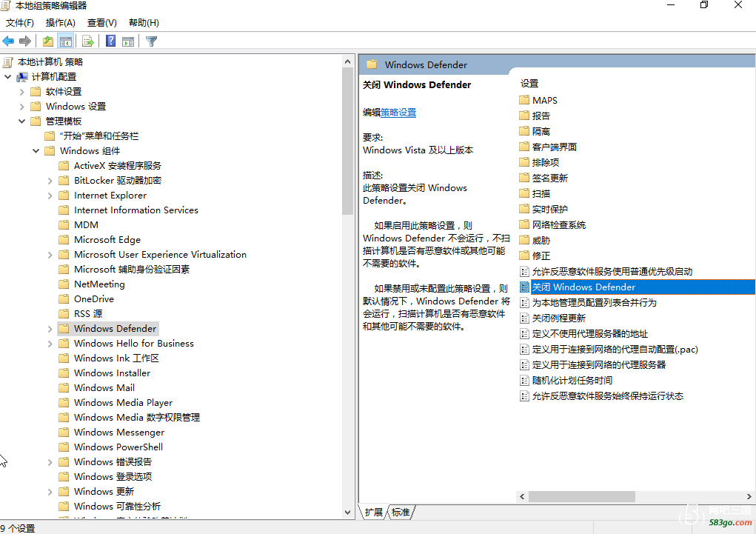Viewport: 756px width, 534px height.
Task: Select 为本地管理员配置列表合并行为 policy
Action: pos(594,302)
